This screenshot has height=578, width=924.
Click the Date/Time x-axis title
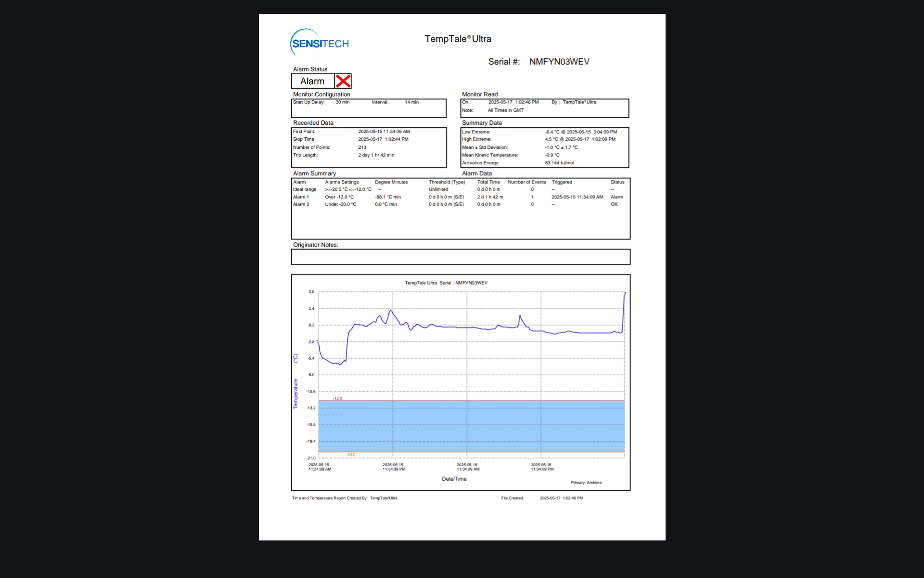(x=454, y=479)
